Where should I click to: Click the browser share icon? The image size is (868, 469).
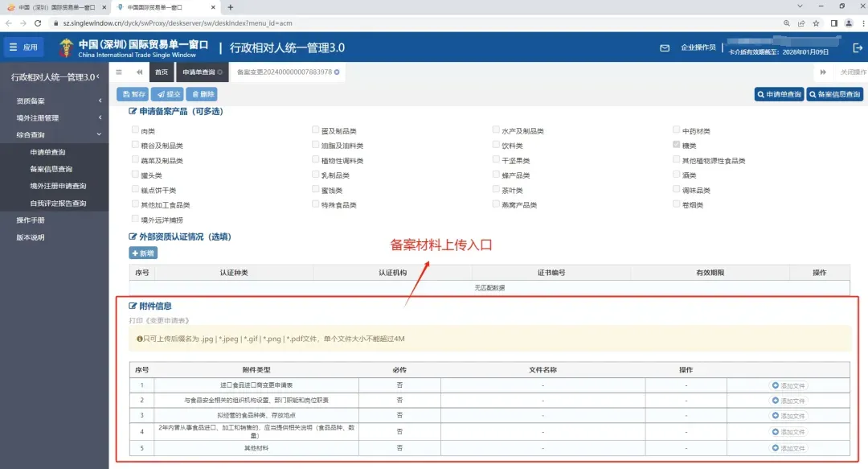801,23
